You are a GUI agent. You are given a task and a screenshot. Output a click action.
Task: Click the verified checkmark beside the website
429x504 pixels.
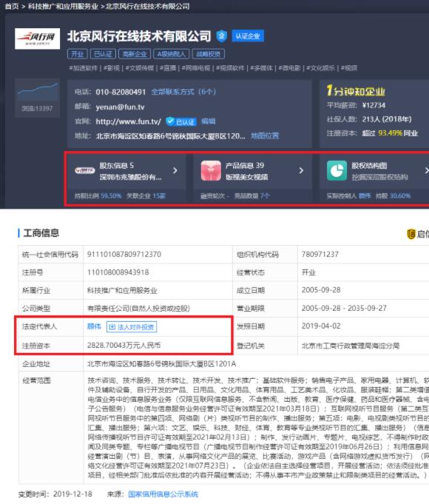(x=170, y=121)
